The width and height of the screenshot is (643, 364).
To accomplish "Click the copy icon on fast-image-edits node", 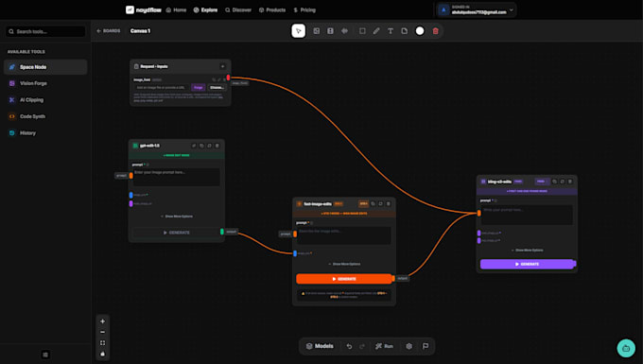I will tap(373, 203).
